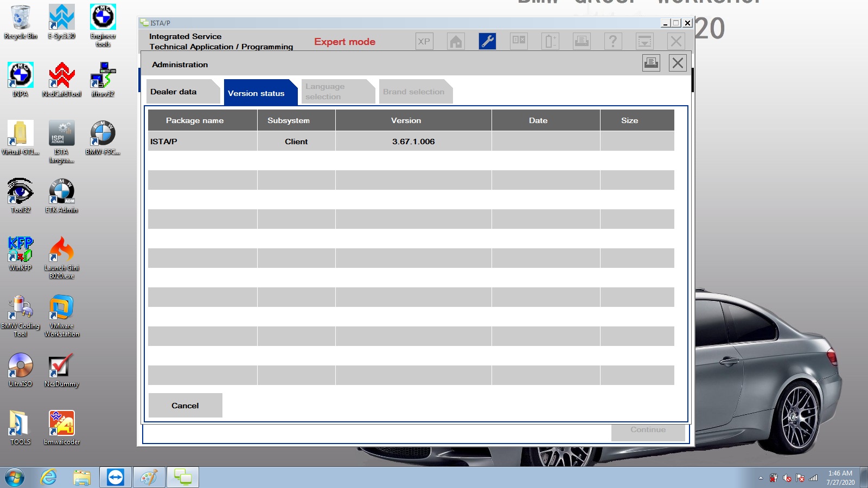Click the version value 3.67.1.006

pyautogui.click(x=413, y=141)
